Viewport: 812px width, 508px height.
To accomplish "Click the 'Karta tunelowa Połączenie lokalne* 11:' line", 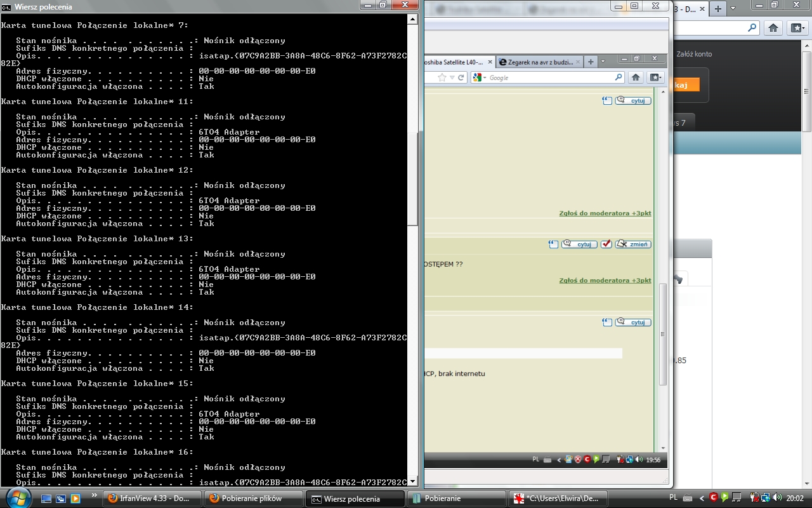I will (x=97, y=102).
